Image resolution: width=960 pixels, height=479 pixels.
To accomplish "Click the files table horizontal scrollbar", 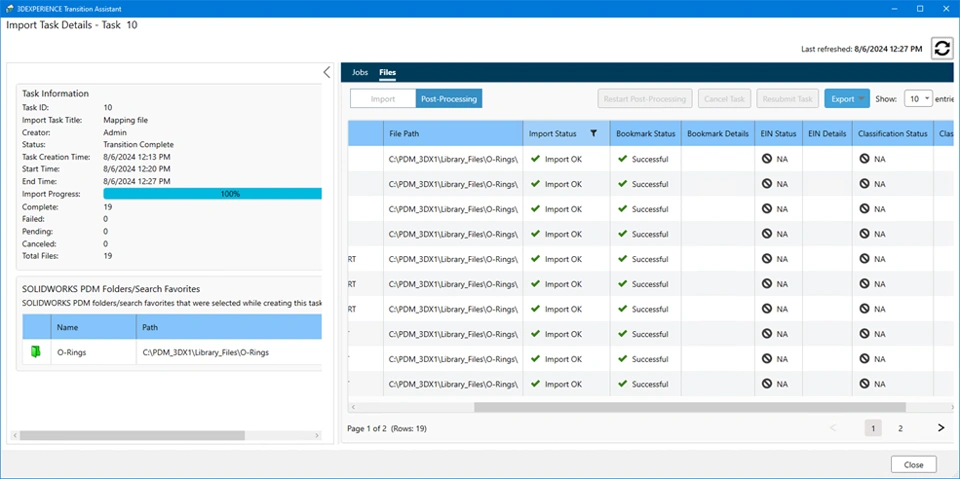I will click(x=689, y=407).
